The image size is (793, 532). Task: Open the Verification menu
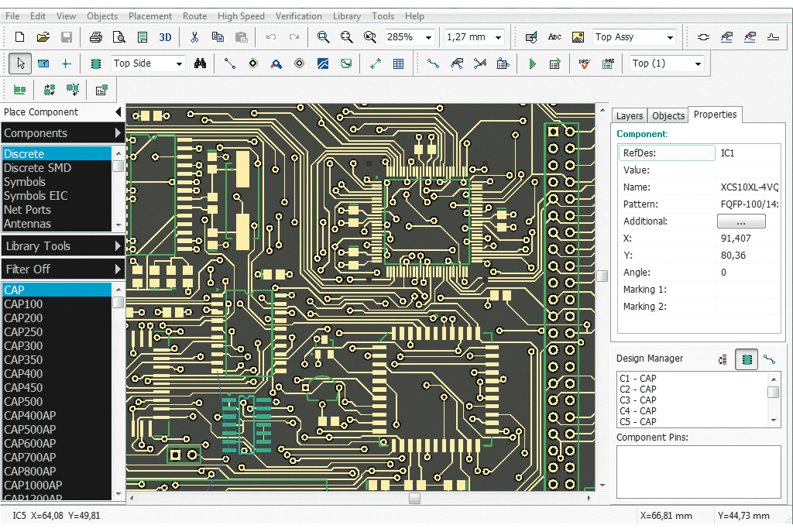coord(298,15)
